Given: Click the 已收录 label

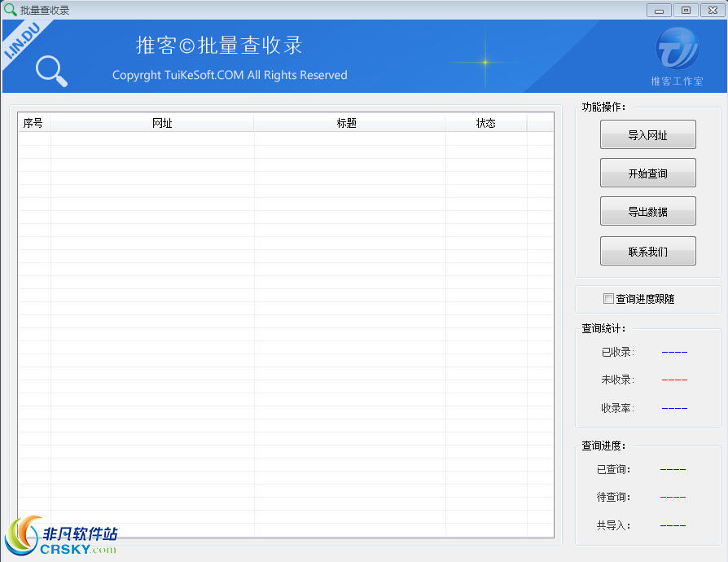Looking at the screenshot, I should [x=617, y=352].
